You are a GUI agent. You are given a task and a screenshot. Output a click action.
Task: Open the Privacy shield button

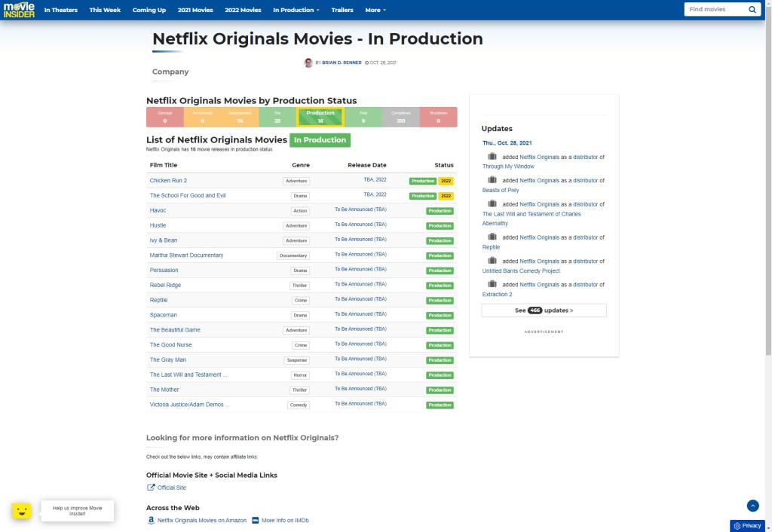[x=746, y=525]
